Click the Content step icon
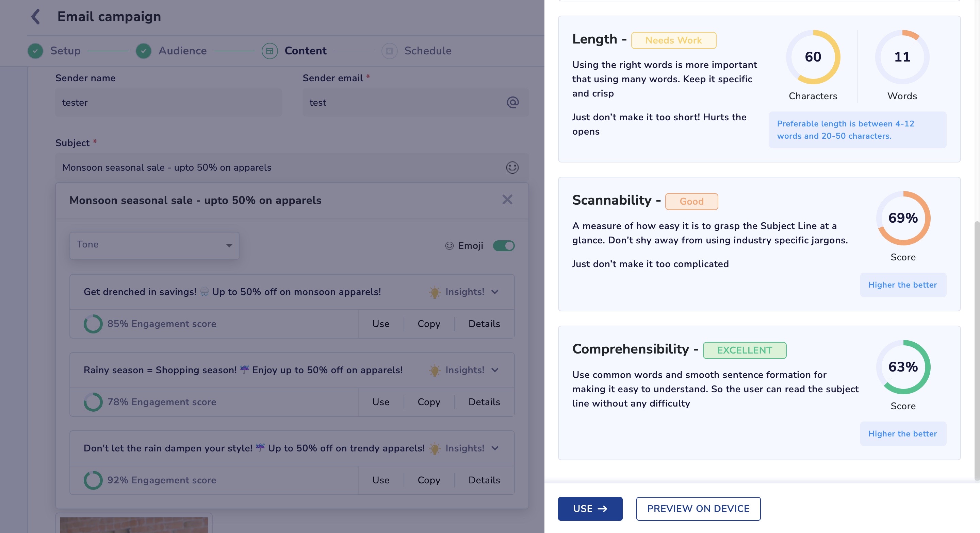Image resolution: width=980 pixels, height=533 pixels. point(269,51)
